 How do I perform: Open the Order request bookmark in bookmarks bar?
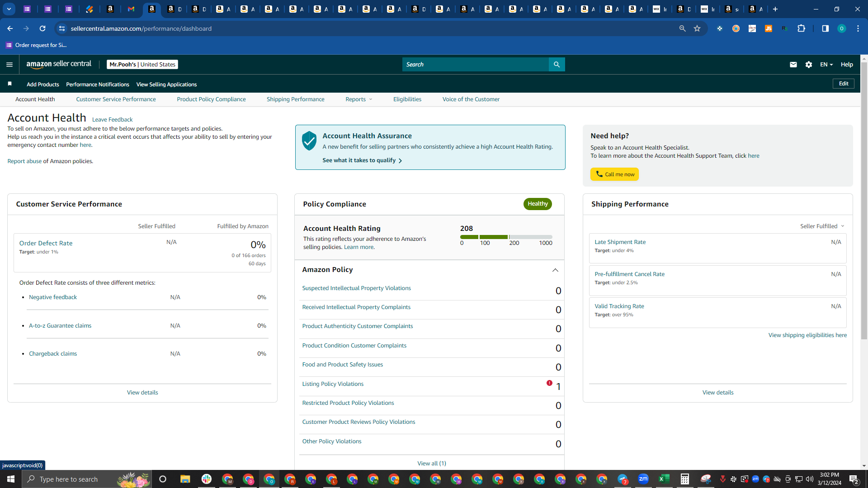click(x=36, y=45)
